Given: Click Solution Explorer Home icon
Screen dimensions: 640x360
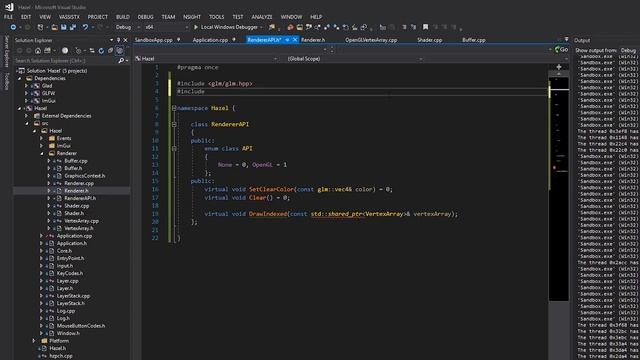Looking at the screenshot, I should click(x=38, y=51).
